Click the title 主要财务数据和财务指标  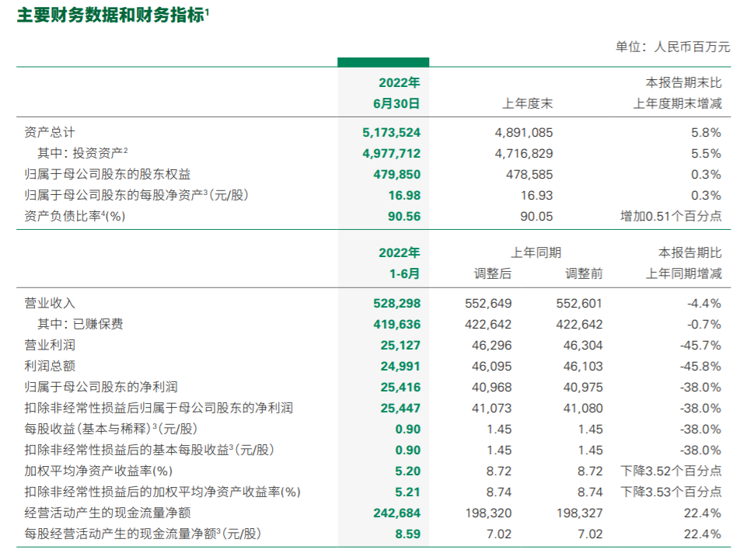pos(110,14)
